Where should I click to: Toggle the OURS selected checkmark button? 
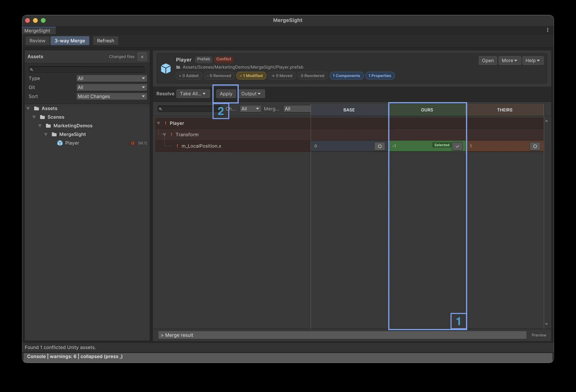[x=457, y=146]
